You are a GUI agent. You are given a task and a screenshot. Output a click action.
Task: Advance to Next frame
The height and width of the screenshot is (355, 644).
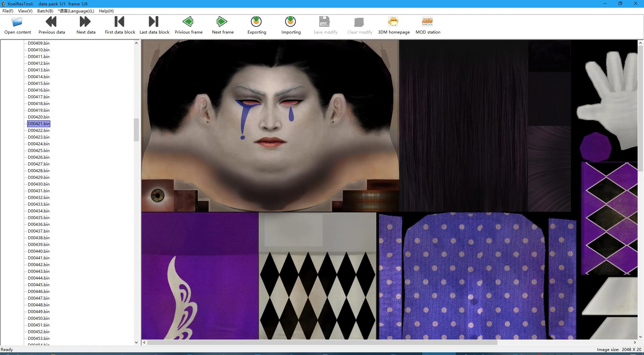click(222, 22)
